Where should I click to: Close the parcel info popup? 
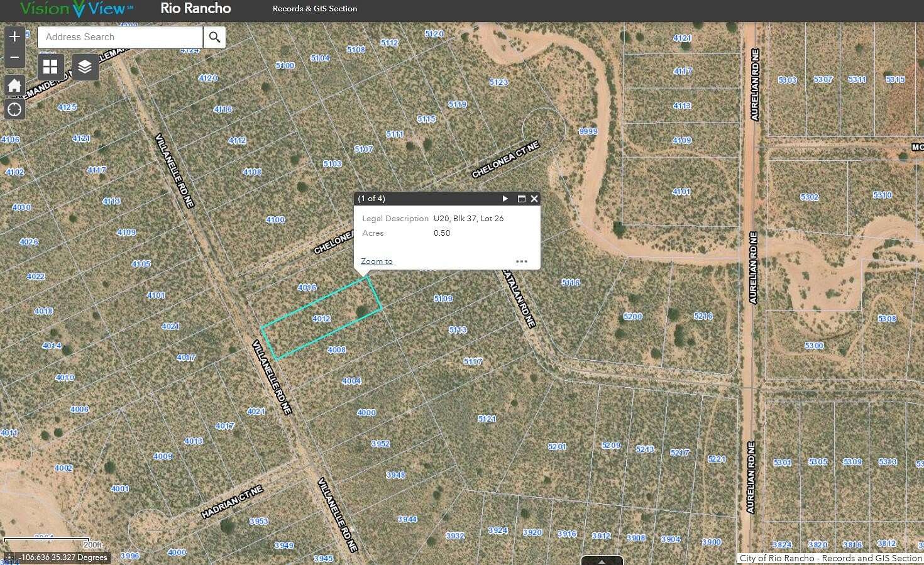click(x=534, y=199)
